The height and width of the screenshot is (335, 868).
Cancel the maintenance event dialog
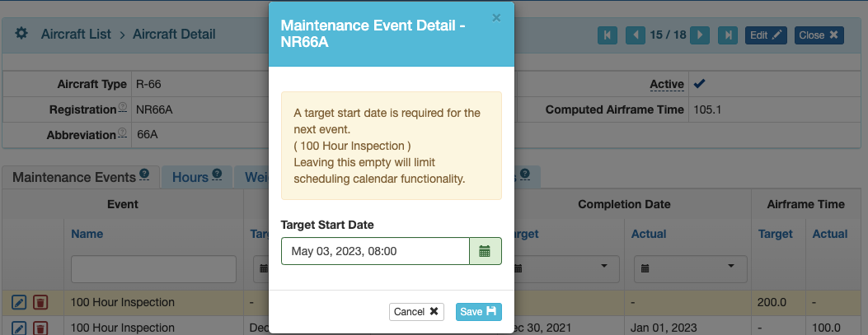coord(416,312)
